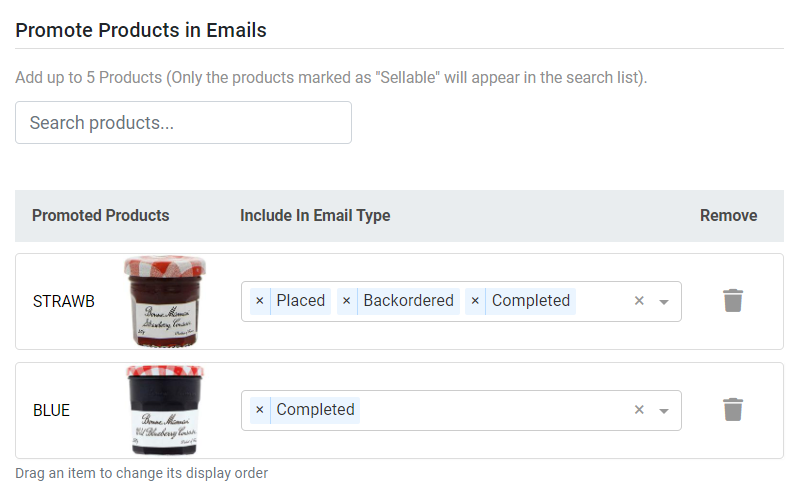
Task: Remove the Placed tag from STRAWB
Action: [x=260, y=301]
